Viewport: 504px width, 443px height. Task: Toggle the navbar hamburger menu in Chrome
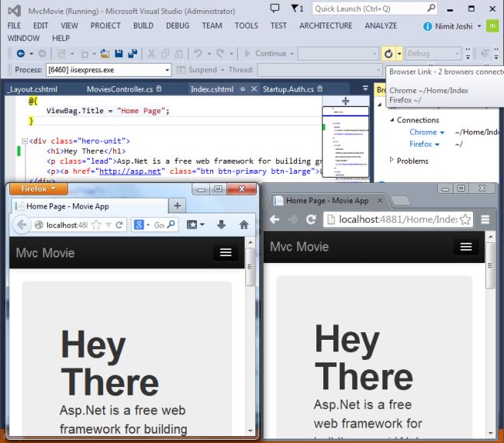click(x=466, y=247)
